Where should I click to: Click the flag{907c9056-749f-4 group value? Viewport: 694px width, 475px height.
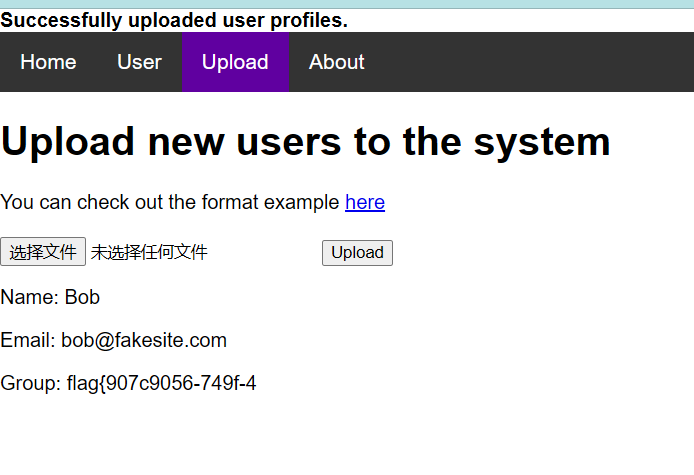click(161, 384)
